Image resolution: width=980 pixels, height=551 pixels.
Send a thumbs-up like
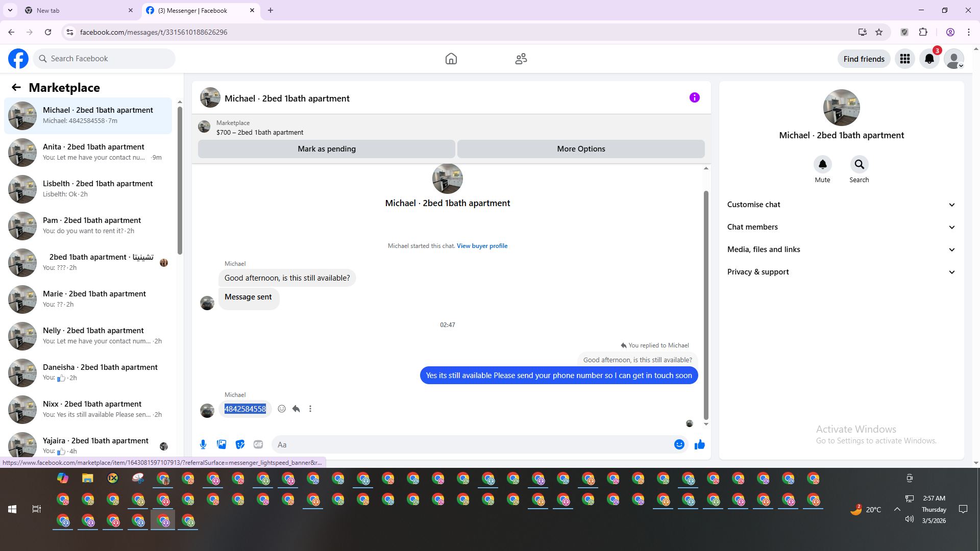click(x=700, y=444)
